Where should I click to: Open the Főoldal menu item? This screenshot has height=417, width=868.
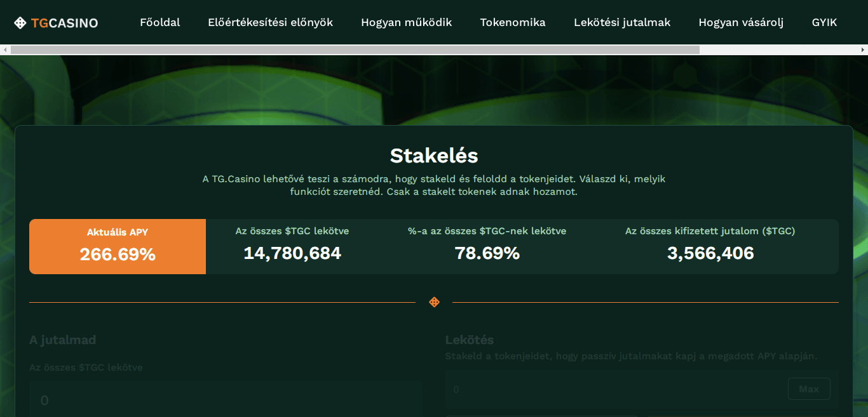pos(160,23)
